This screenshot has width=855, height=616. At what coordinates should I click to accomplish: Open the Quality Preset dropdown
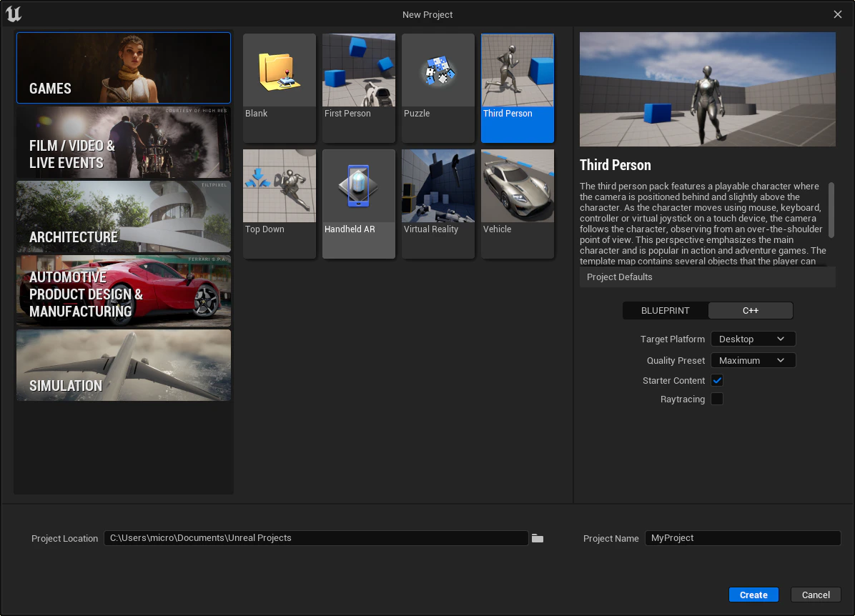pyautogui.click(x=753, y=361)
